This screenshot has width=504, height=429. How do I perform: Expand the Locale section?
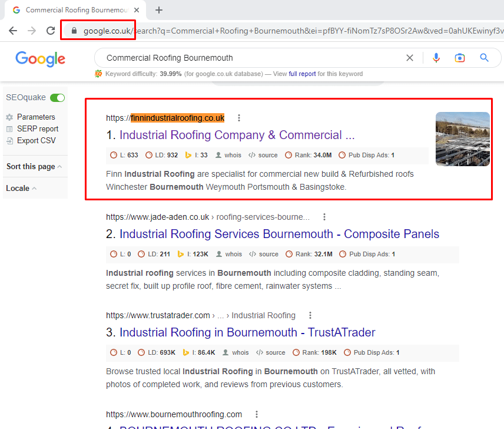21,189
